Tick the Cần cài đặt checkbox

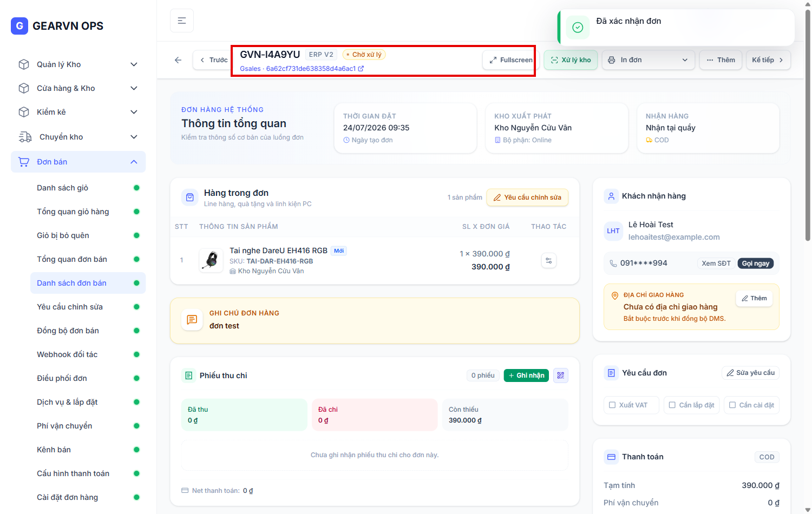point(732,405)
